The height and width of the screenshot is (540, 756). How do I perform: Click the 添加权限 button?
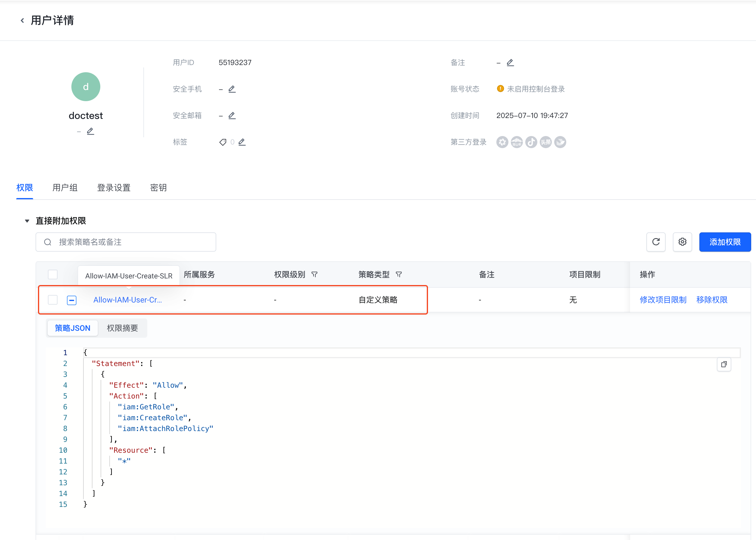coord(725,242)
